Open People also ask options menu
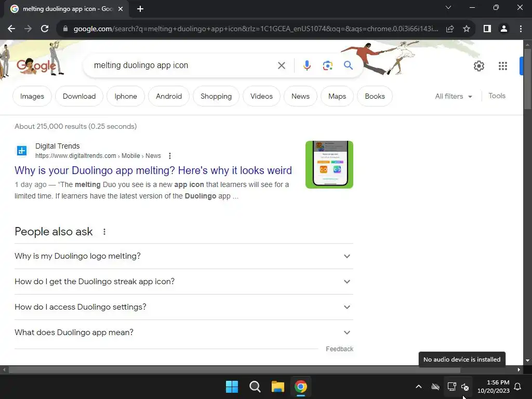532x399 pixels. pyautogui.click(x=104, y=232)
